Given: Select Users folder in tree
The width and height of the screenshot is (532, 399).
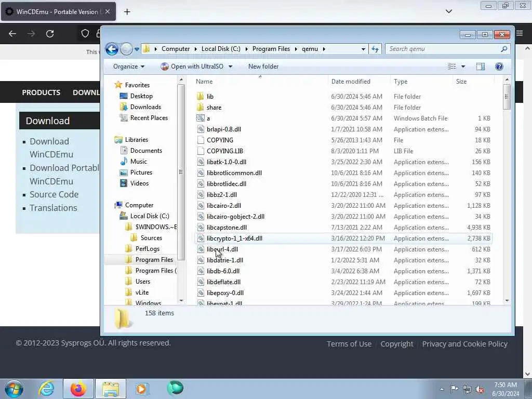Looking at the screenshot, I should (142, 282).
